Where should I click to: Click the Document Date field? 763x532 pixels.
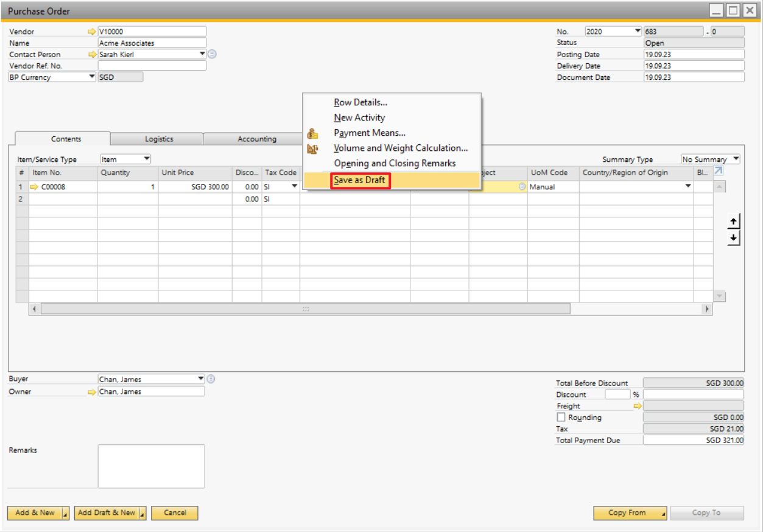[x=694, y=77]
